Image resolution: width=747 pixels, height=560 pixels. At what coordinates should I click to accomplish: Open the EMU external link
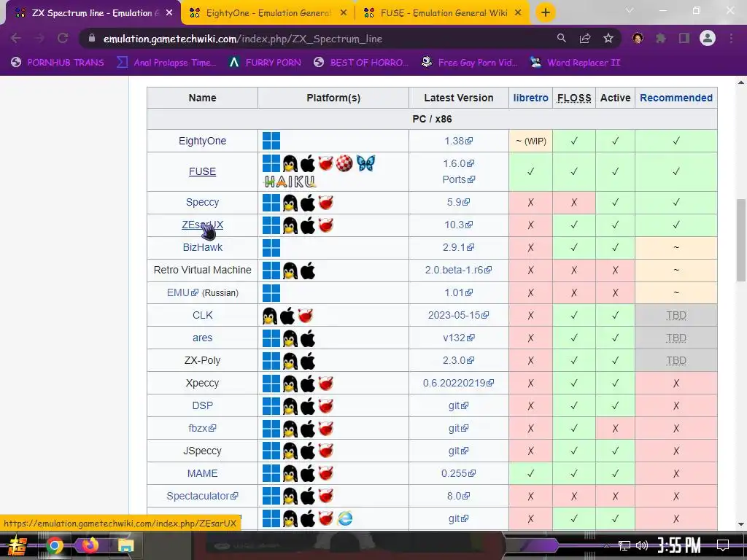(182, 292)
